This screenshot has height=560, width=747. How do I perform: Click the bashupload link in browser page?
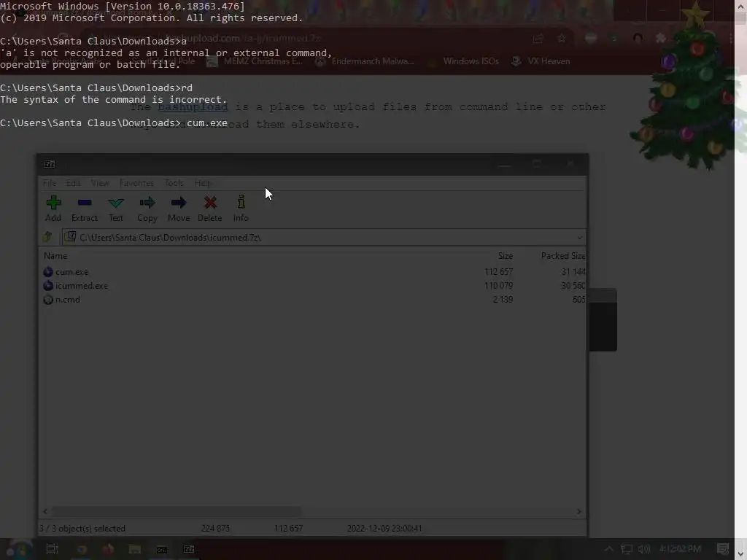(x=193, y=106)
